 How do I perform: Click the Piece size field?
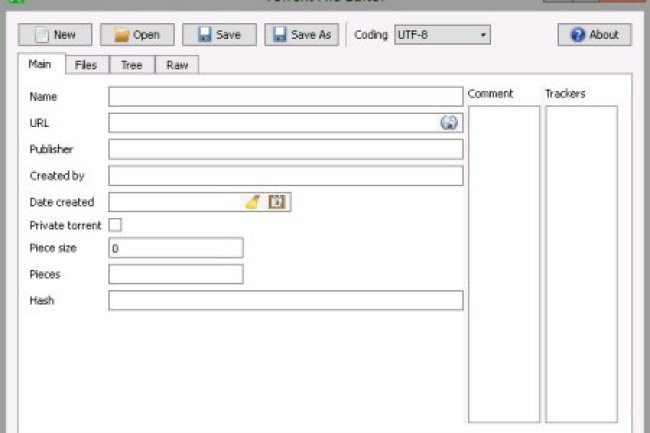click(176, 248)
